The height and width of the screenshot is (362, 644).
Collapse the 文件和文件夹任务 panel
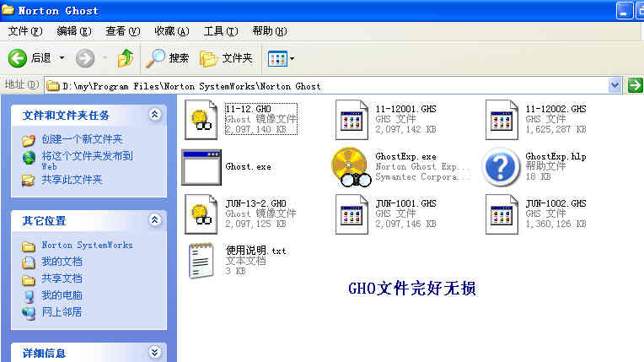(154, 115)
